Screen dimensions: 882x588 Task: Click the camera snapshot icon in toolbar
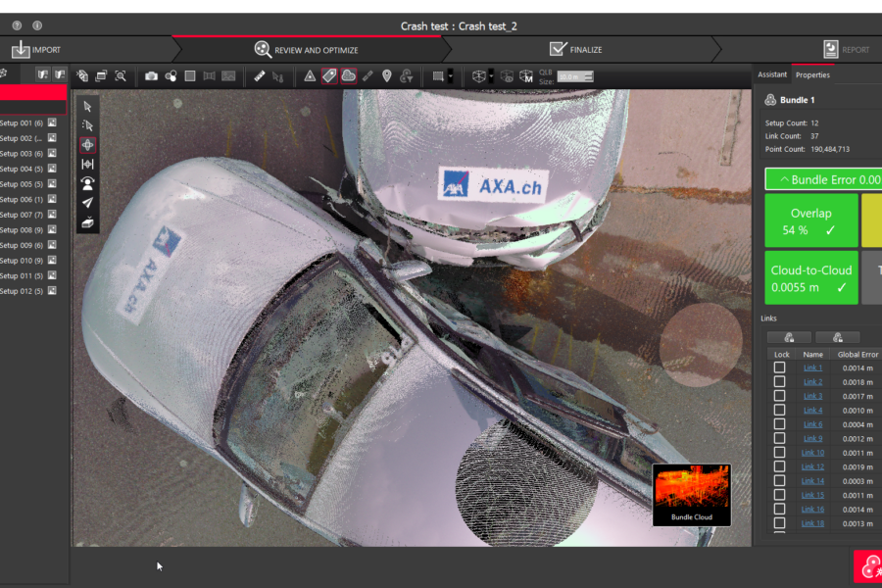[x=151, y=76]
